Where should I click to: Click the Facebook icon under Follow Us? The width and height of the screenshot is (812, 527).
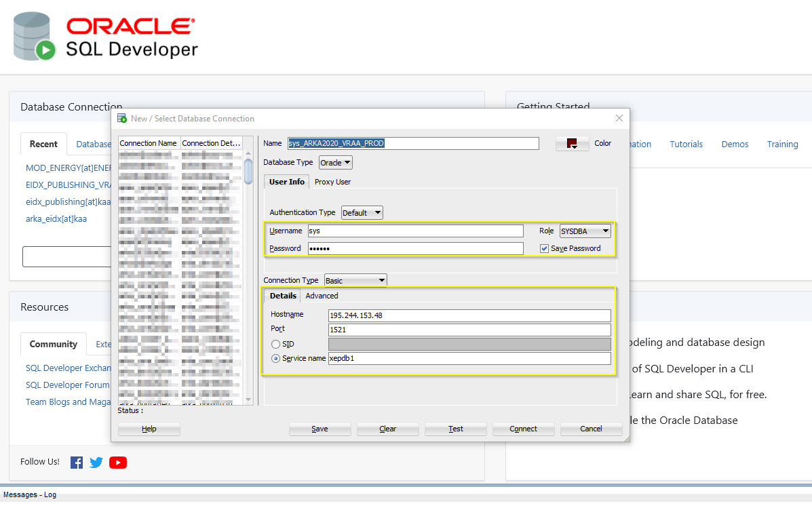77,463
